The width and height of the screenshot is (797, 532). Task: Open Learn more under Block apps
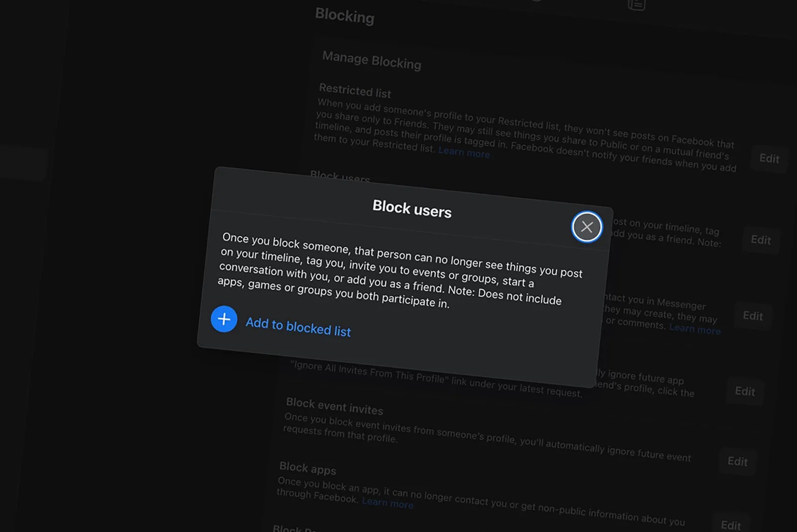pyautogui.click(x=388, y=503)
